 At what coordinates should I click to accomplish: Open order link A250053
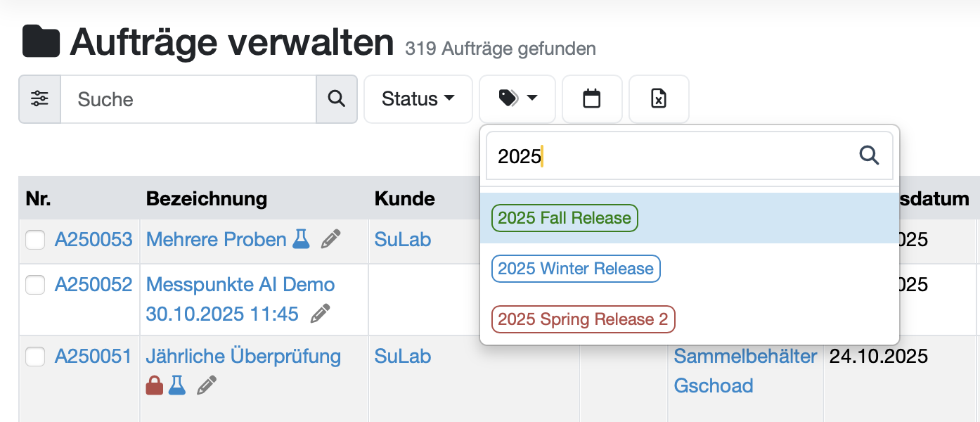click(x=94, y=239)
